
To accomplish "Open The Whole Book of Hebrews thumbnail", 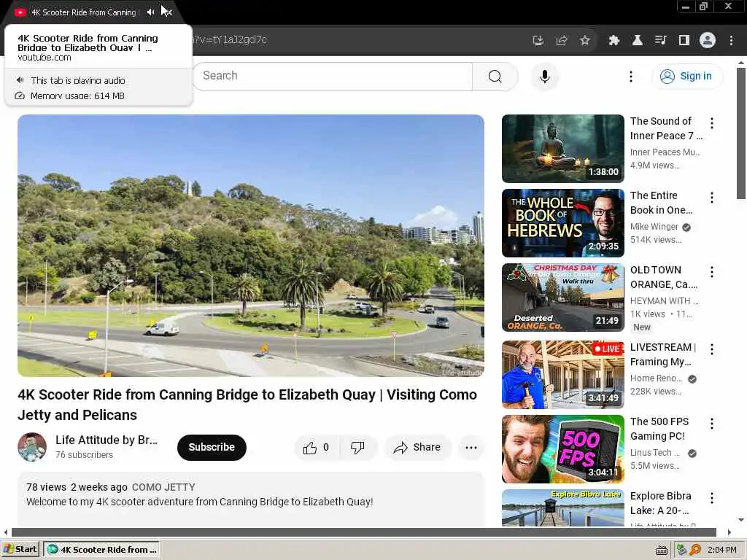I will 562,223.
